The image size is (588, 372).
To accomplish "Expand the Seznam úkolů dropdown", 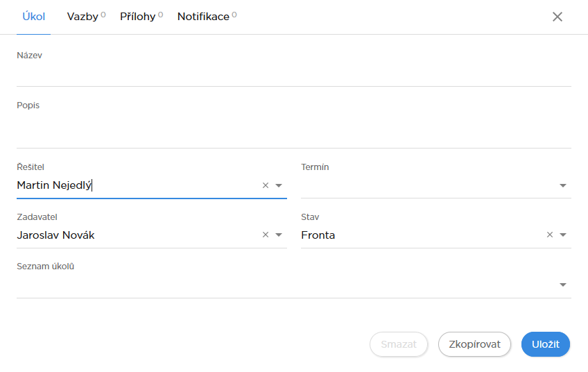I will pyautogui.click(x=563, y=285).
